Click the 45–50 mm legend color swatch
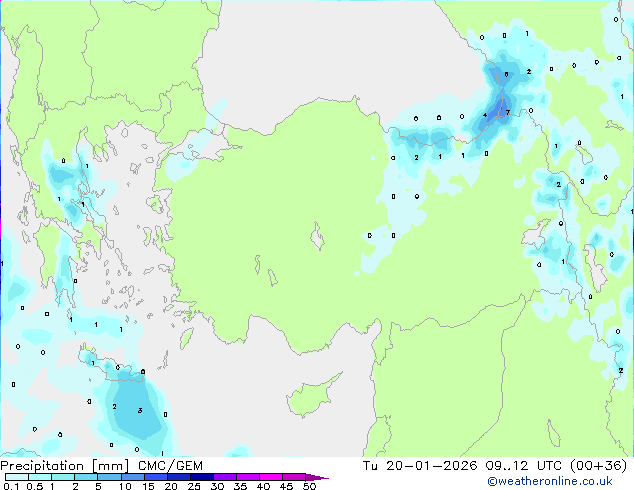 pos(294,477)
